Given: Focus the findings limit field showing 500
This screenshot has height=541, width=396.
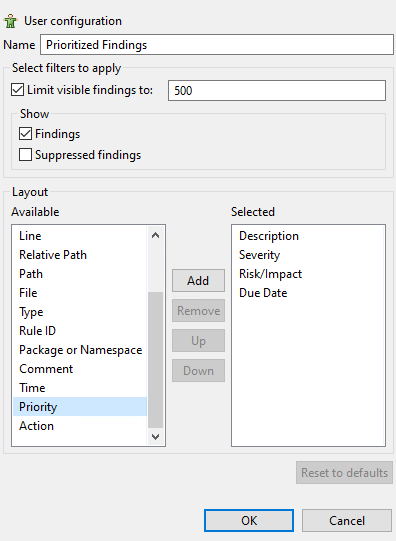Looking at the screenshot, I should 277,90.
